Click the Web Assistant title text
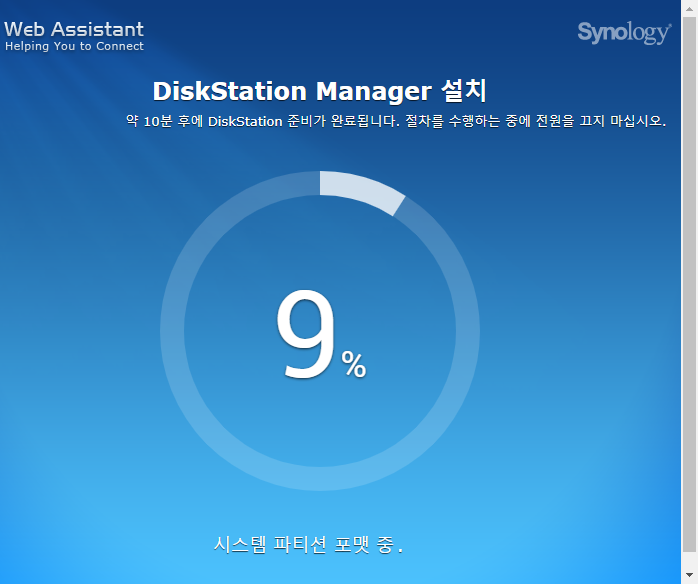698x584 pixels. click(x=74, y=29)
